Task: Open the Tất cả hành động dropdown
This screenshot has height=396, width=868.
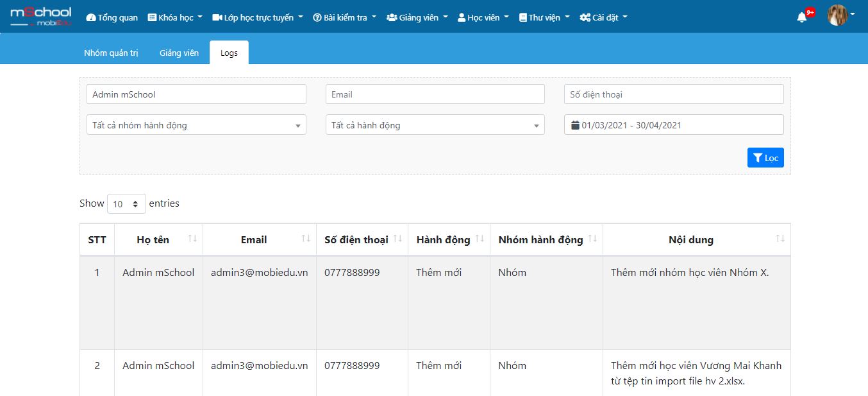Action: 435,125
